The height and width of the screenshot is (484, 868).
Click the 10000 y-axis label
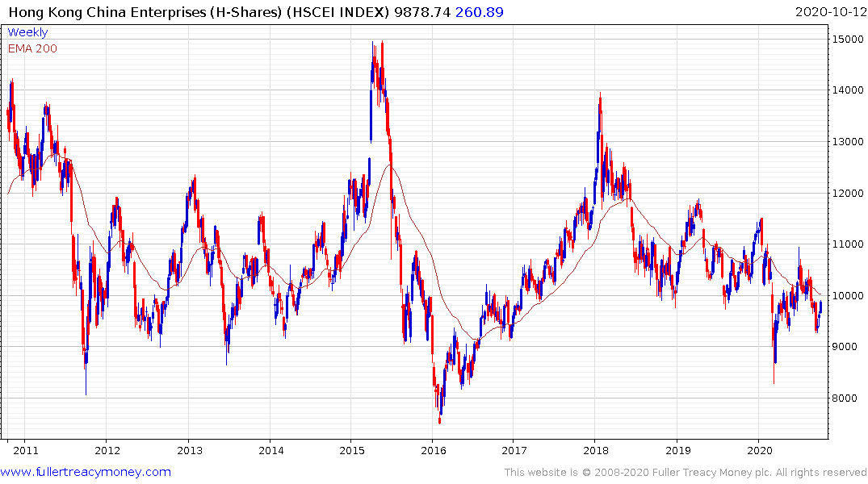coord(848,295)
